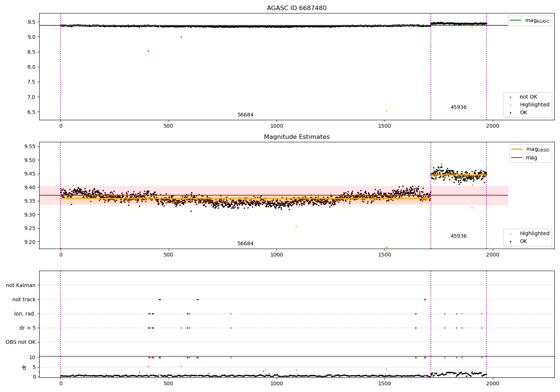Click the '6.5' y-tick label in top plot
The width and height of the screenshot is (560, 392).
coord(31,112)
